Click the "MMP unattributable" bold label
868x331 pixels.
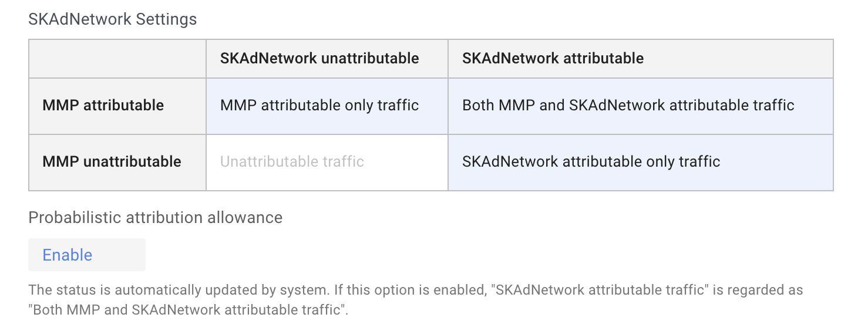[x=112, y=162]
